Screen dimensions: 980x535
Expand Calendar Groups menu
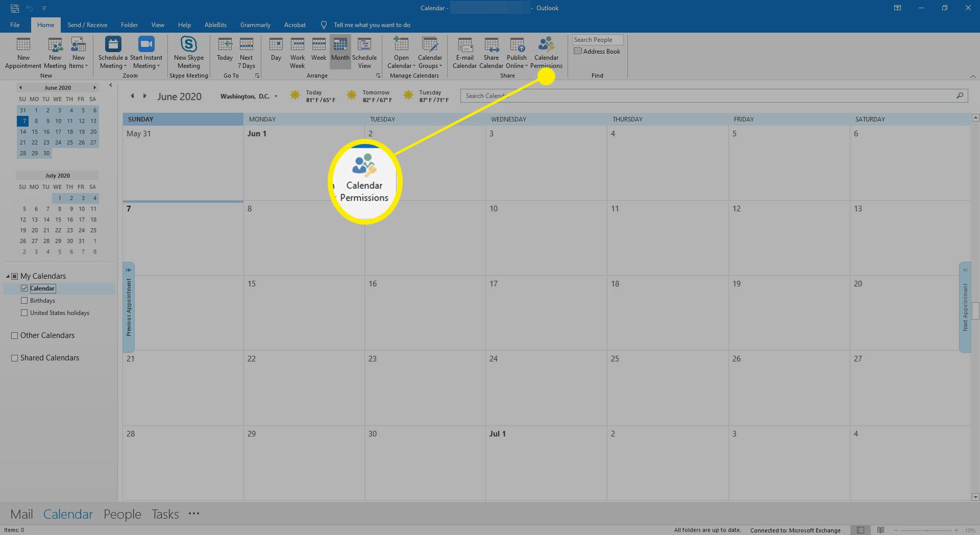430,53
